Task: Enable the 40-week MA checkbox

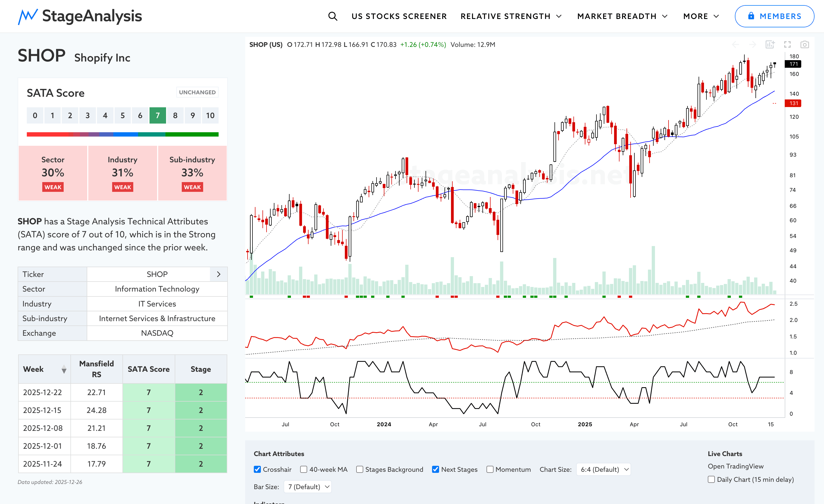Action: (x=304, y=469)
